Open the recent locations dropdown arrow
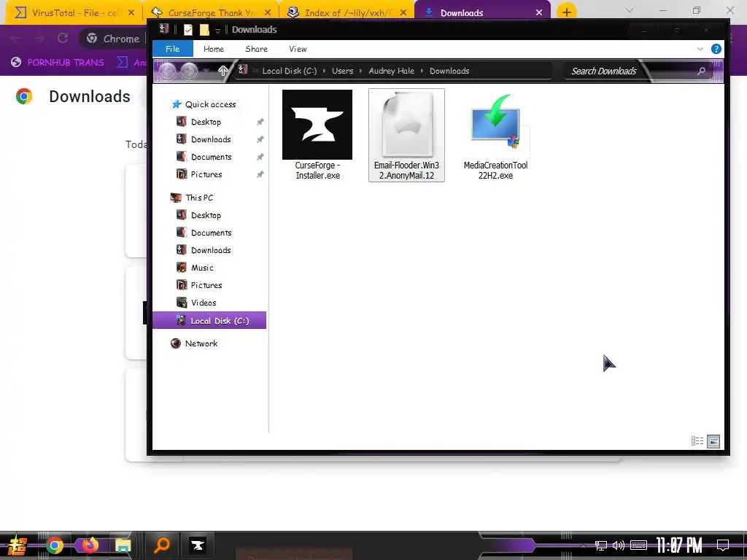The height and width of the screenshot is (560, 747). point(206,71)
